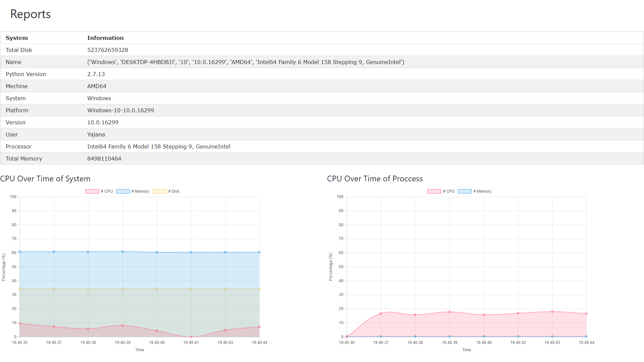Click Proccess chart CPU point at 19.40.36

(346, 337)
